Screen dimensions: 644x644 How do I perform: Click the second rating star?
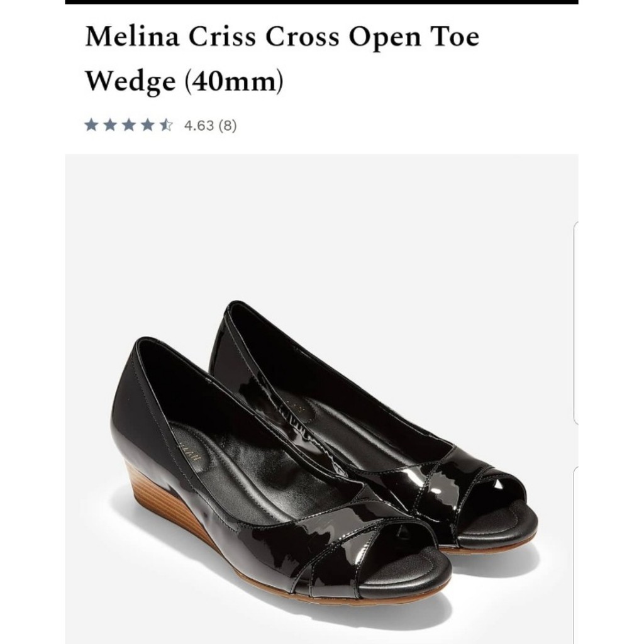110,125
